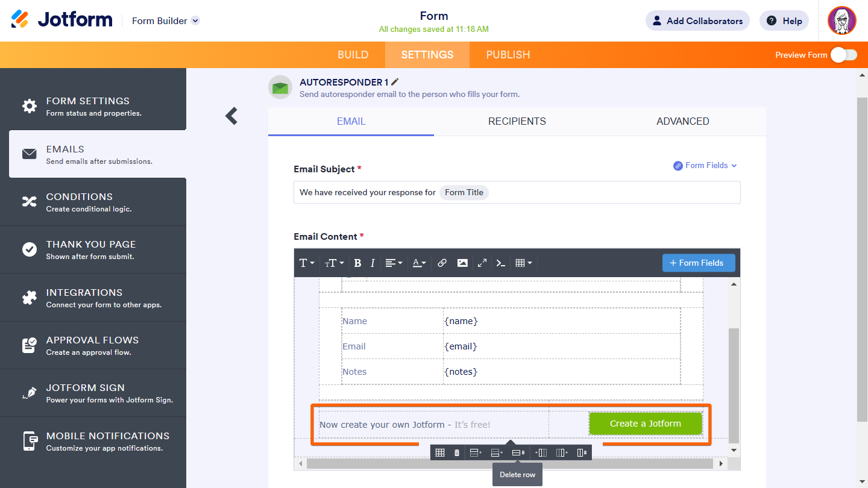The image size is (868, 488).
Task: Open the font size dropdown
Action: [x=334, y=263]
